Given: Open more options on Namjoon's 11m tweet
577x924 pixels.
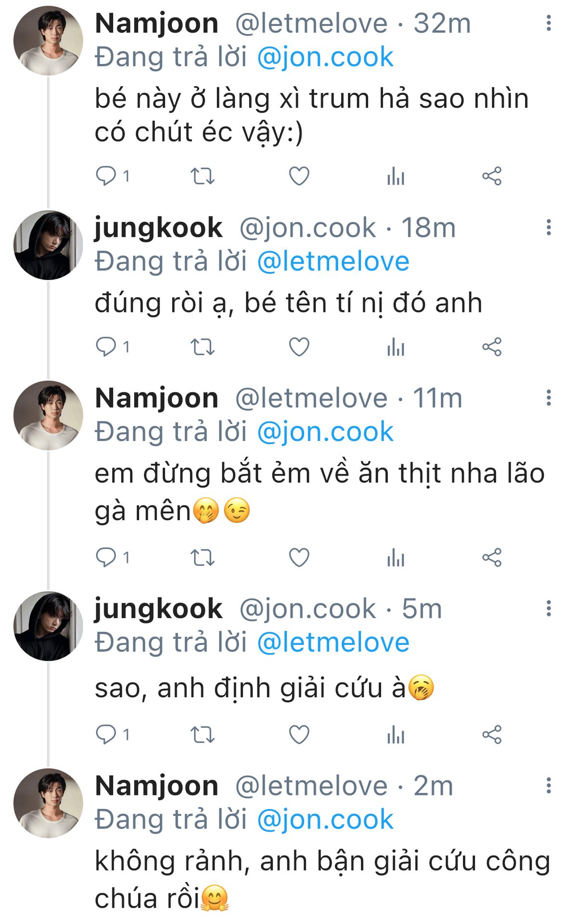Looking at the screenshot, I should [x=549, y=398].
